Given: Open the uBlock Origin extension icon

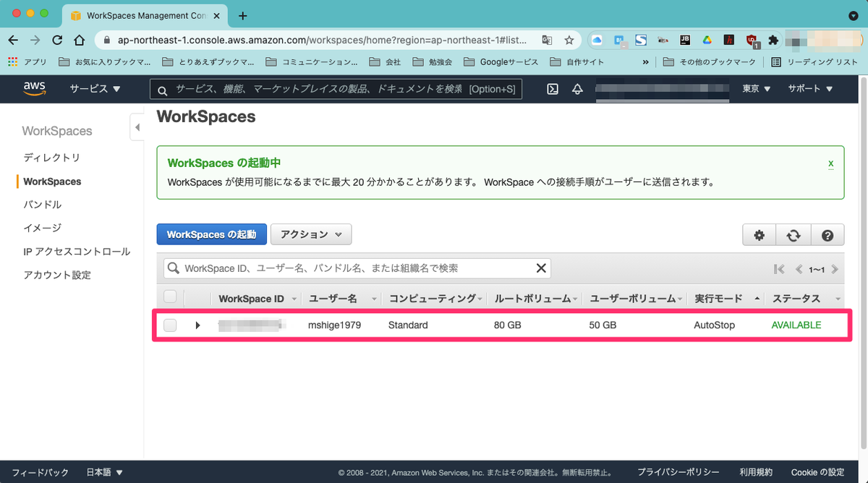Looking at the screenshot, I should tap(752, 40).
